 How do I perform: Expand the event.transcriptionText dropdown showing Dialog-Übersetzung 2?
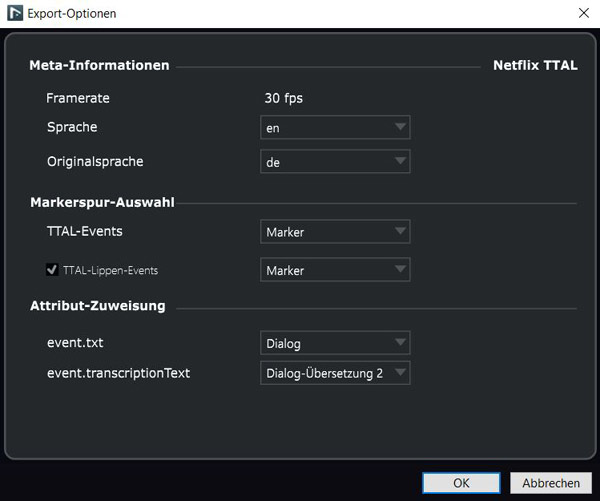click(334, 373)
